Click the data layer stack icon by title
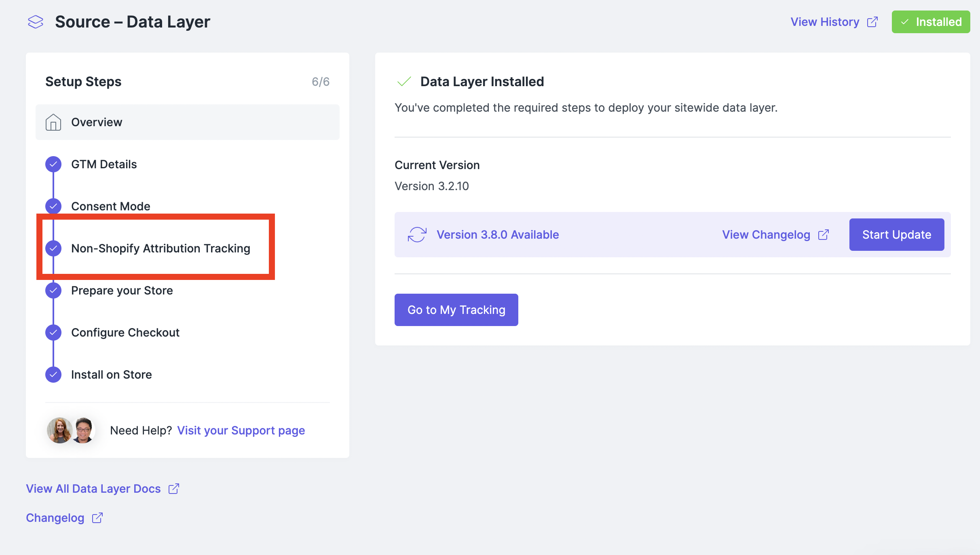The image size is (980, 555). point(36,22)
